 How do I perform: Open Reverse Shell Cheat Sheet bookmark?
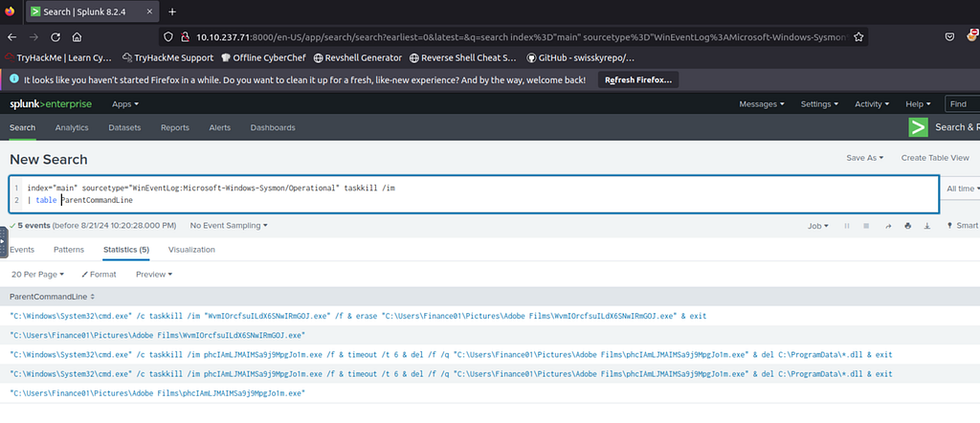tap(463, 57)
